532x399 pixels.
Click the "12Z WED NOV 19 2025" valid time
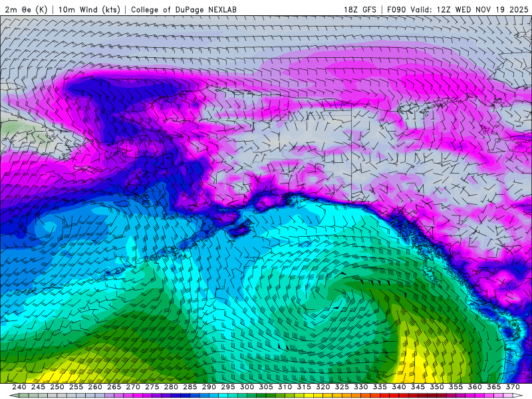(483, 9)
